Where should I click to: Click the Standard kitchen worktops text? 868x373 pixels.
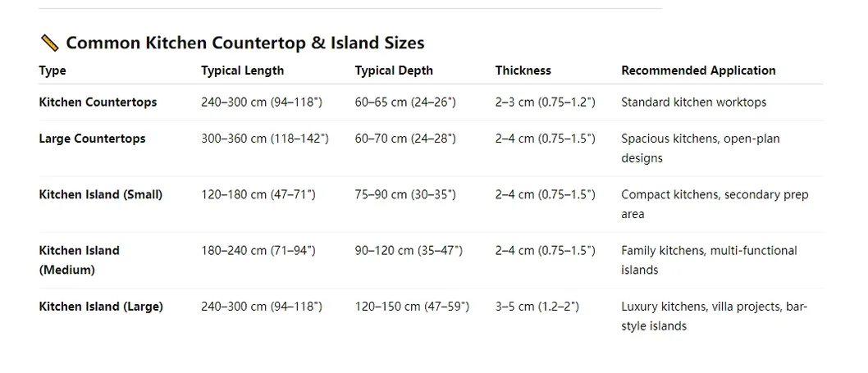tap(693, 102)
